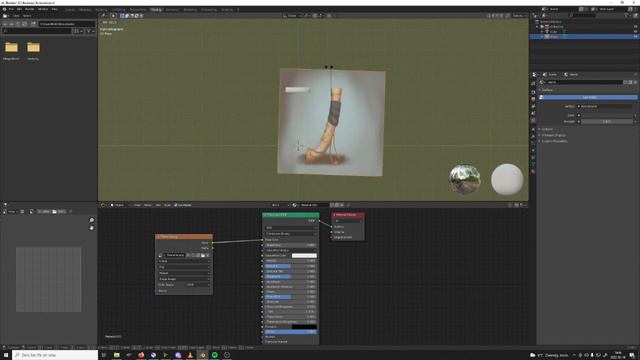The height and width of the screenshot is (360, 640).
Task: Open the Color Space sRGB dropdown
Action: pos(198,284)
